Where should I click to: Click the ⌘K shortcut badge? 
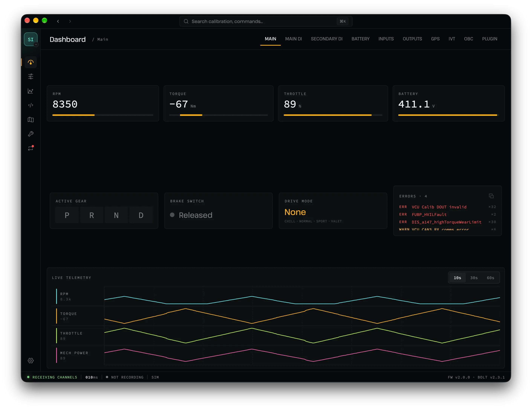point(342,21)
